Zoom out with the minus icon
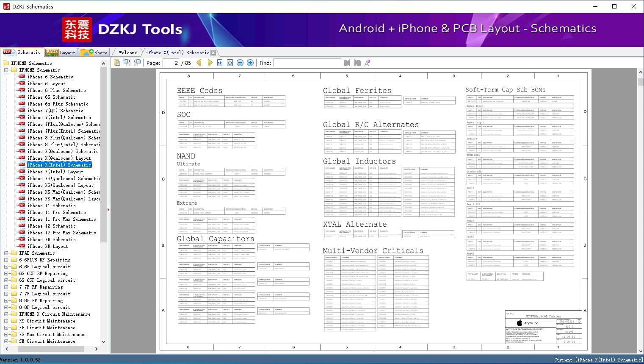Image resolution: width=644 pixels, height=364 pixels. [x=240, y=63]
